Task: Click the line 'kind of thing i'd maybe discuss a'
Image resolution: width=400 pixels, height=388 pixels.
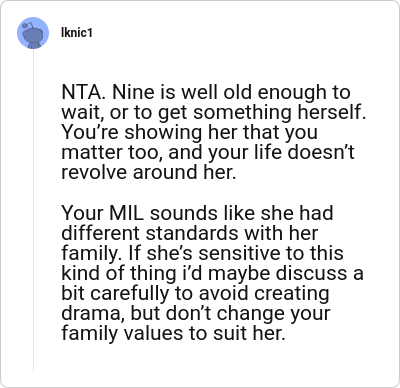Action: click(x=212, y=273)
